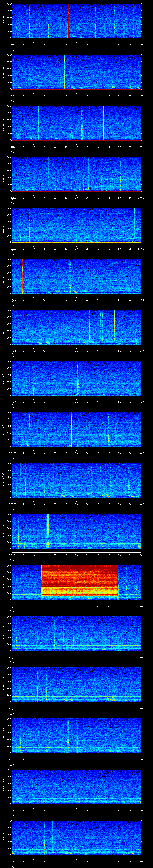Open the spectrogram panel starting at 17:24:00
This screenshot has width=153, height=868.
(x=77, y=429)
